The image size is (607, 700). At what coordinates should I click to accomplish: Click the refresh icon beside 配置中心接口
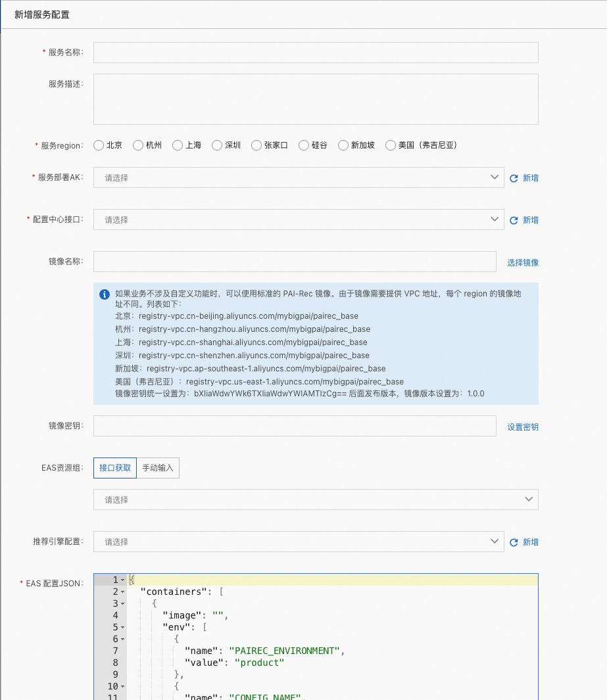514,220
